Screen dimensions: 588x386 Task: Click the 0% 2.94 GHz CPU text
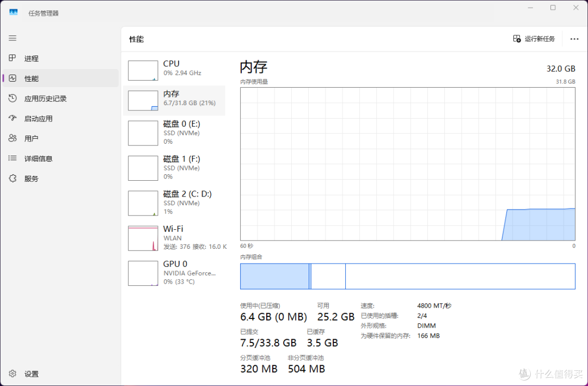182,73
